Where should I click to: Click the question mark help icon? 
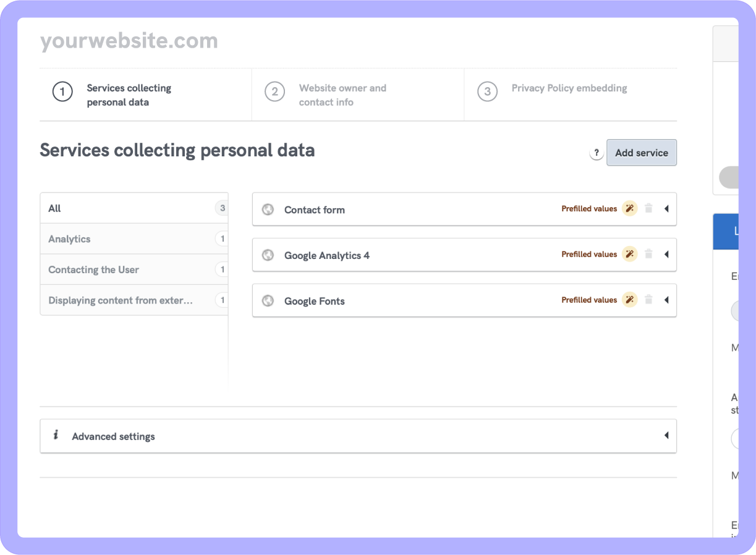click(596, 153)
